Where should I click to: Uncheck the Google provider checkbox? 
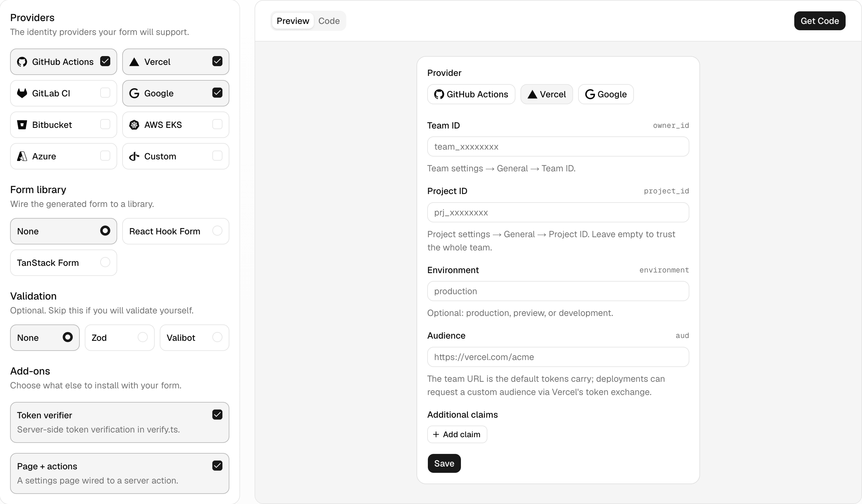[x=217, y=93]
